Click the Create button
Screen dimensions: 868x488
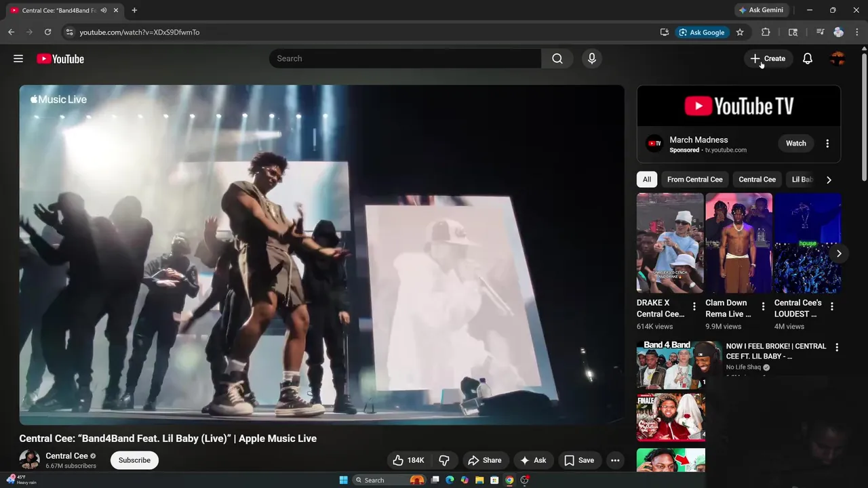click(x=768, y=59)
